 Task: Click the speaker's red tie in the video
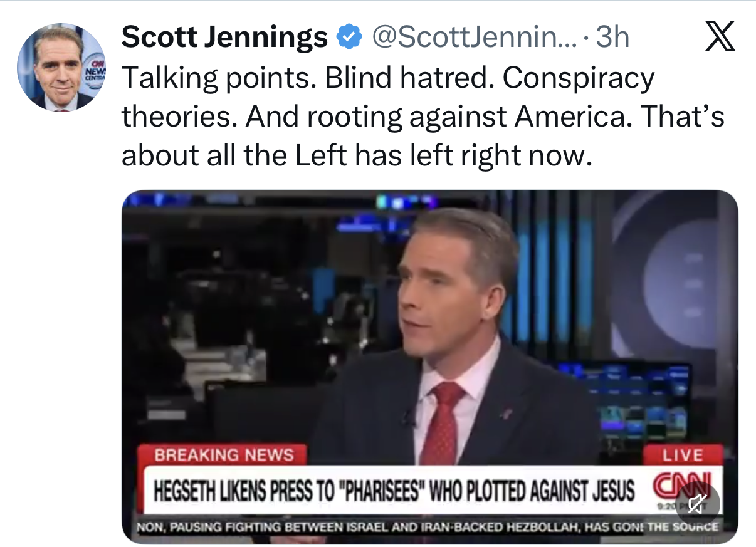[x=443, y=423]
